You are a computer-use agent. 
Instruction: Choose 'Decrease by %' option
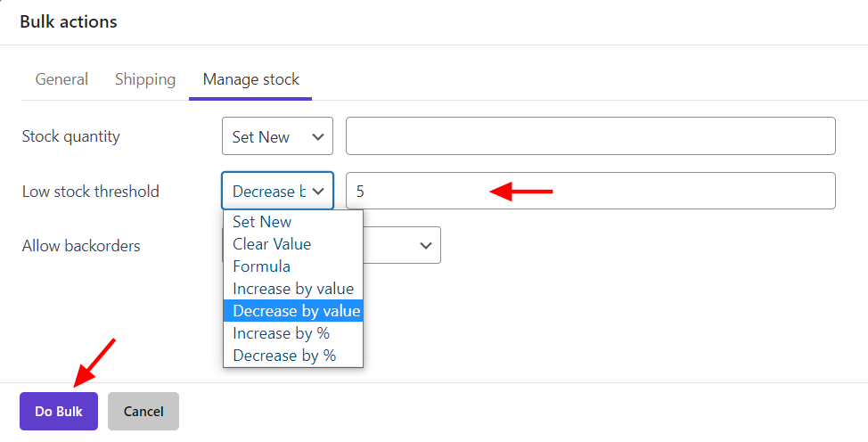click(x=284, y=356)
